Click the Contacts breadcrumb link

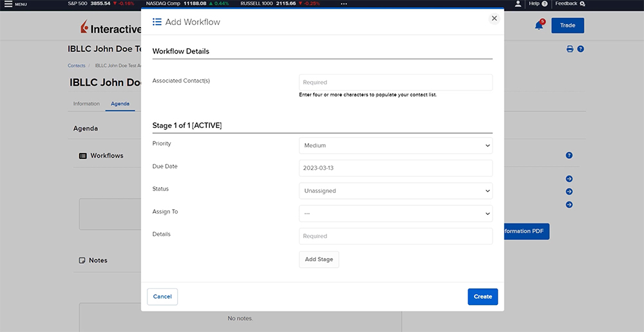(x=76, y=66)
